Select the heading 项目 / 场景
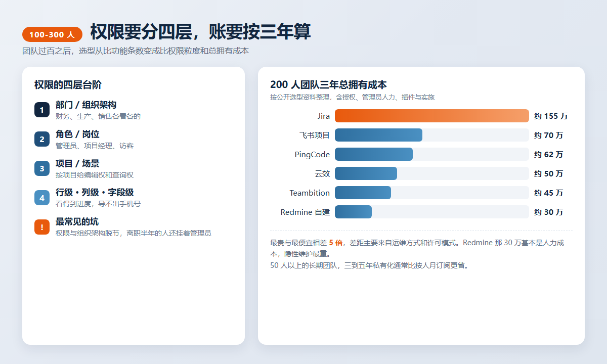This screenshot has height=364, width=607. coord(77,164)
